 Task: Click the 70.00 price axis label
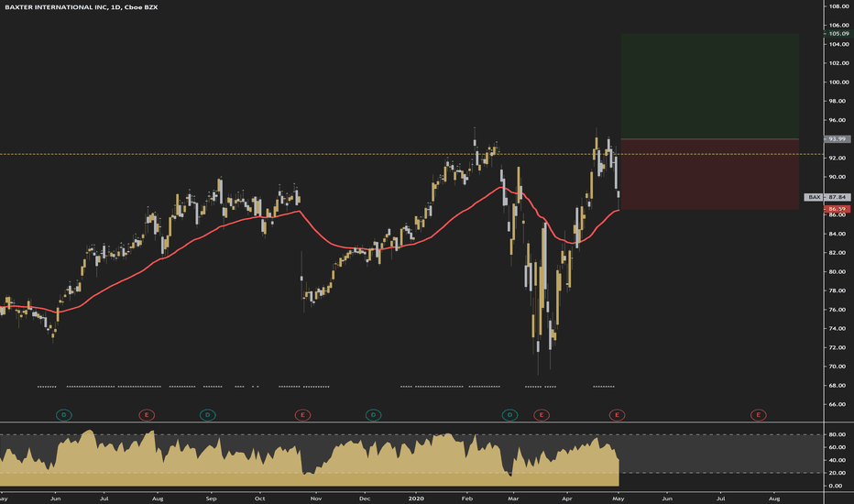(x=838, y=367)
